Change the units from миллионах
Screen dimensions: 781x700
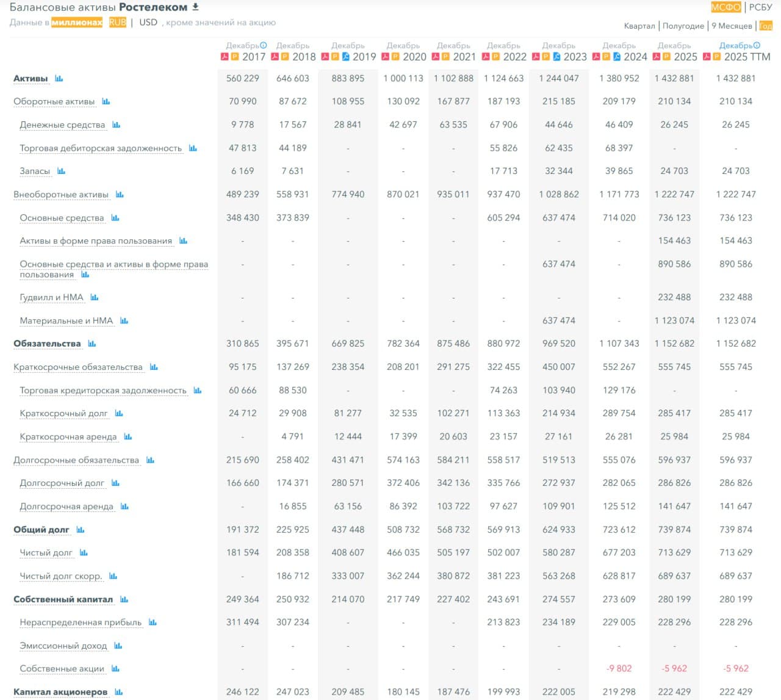click(77, 23)
